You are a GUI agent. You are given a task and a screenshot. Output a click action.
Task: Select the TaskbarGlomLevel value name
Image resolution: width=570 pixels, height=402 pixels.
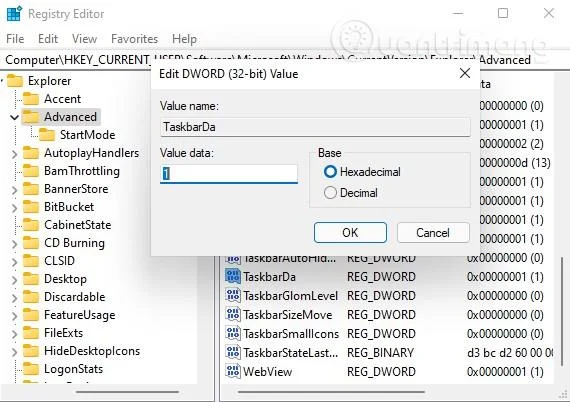[x=290, y=296]
